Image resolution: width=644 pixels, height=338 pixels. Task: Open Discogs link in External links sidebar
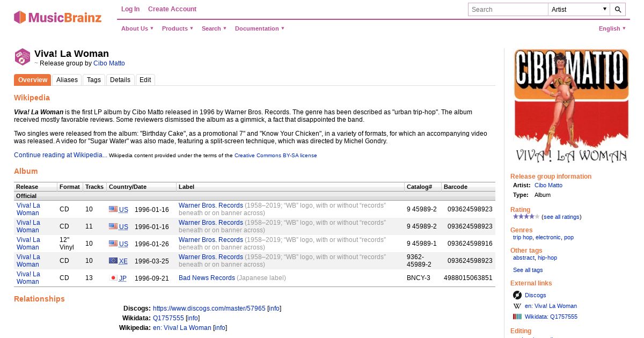pyautogui.click(x=535, y=295)
